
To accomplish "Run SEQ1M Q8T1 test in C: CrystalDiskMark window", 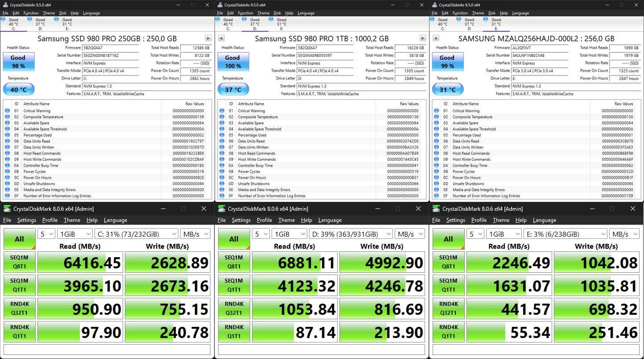I will 19,263.
